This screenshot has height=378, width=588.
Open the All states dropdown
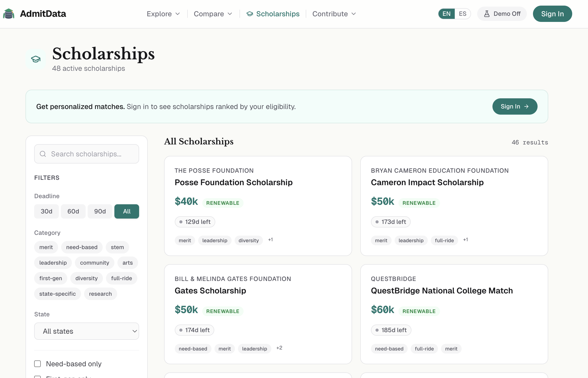click(87, 331)
